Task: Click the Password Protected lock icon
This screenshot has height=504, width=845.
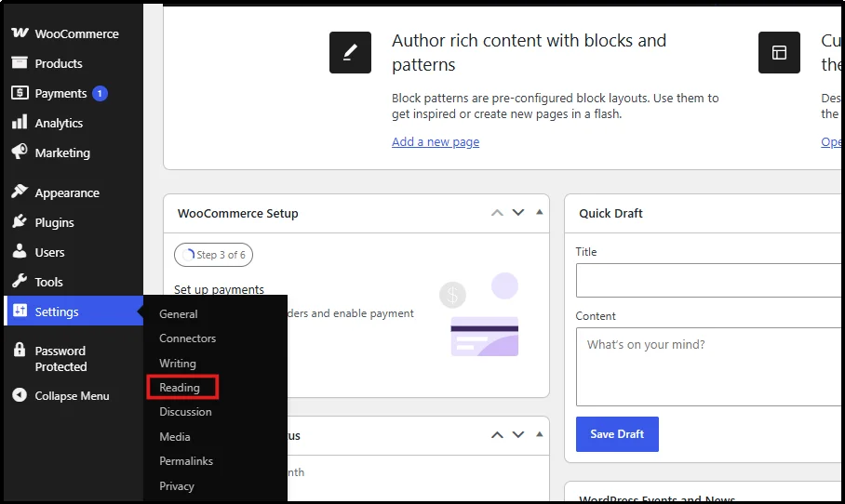Action: (20, 350)
